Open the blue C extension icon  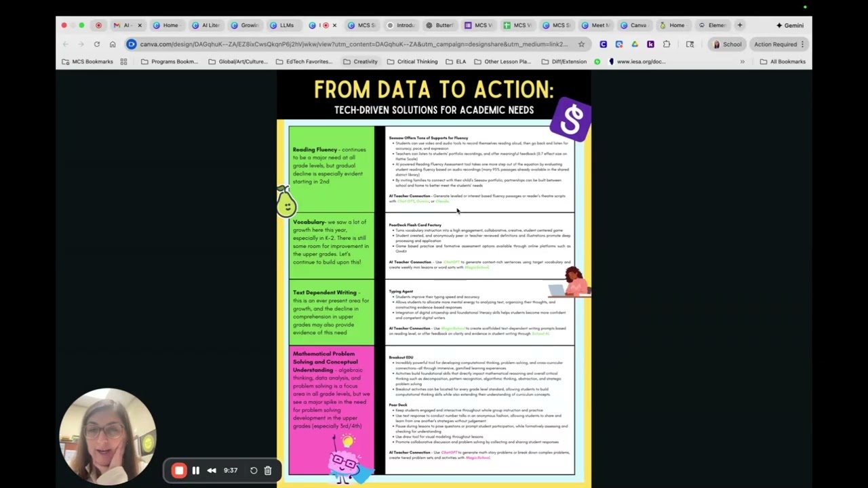(604, 44)
